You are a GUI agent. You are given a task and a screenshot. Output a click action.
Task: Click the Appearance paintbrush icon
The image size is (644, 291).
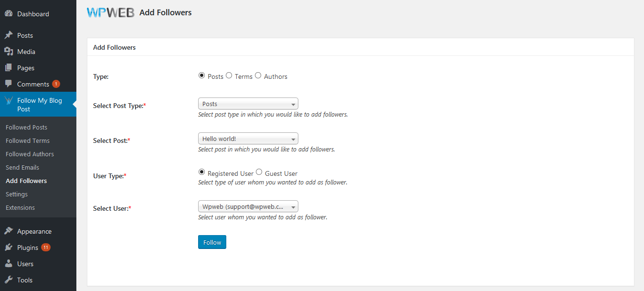click(x=9, y=231)
